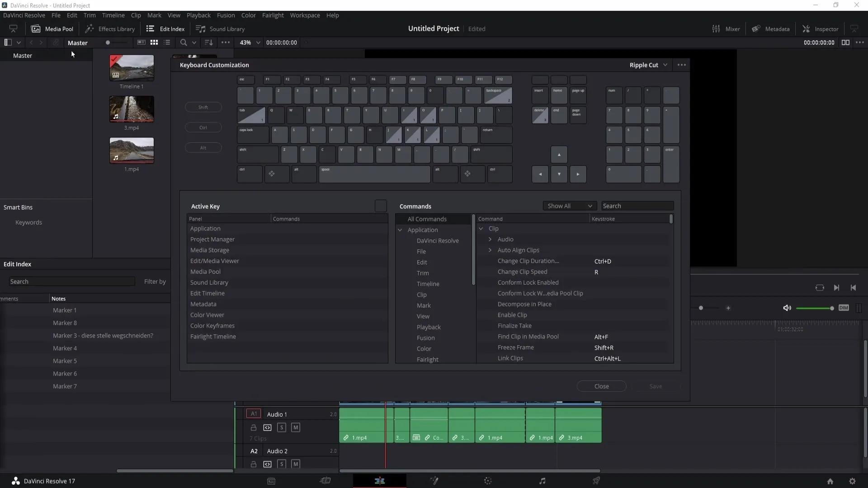
Task: Click the go to last frame icon
Action: tap(836, 288)
